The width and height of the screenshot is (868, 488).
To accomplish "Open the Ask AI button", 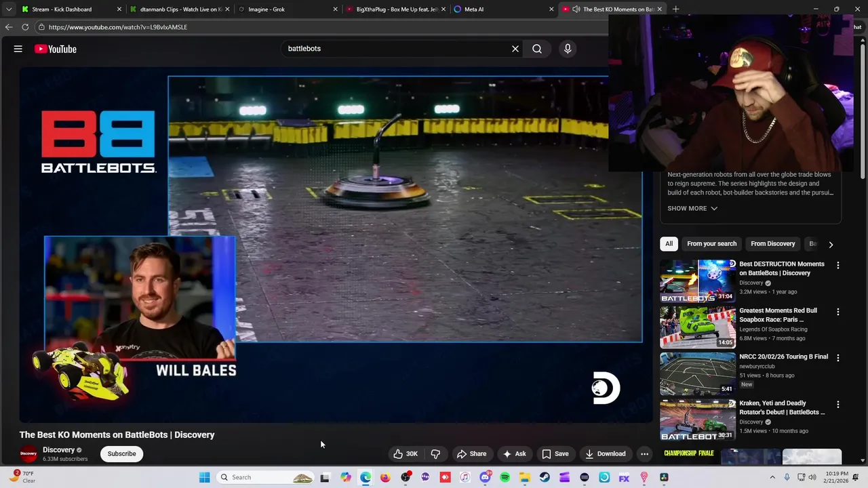I will tap(514, 453).
